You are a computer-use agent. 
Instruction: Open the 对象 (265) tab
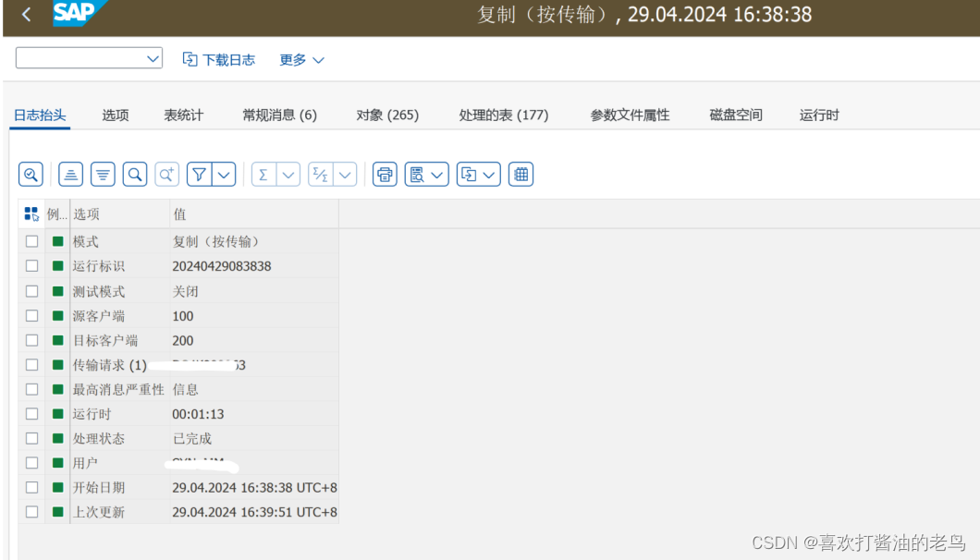[387, 115]
